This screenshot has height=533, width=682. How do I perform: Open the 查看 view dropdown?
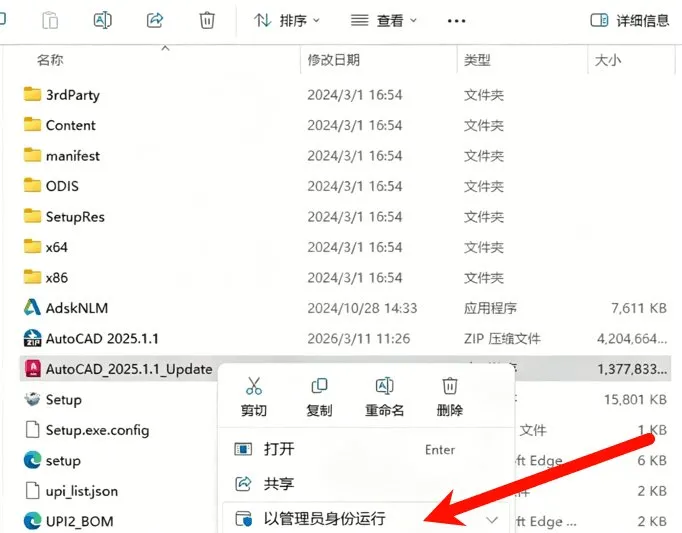[384, 20]
